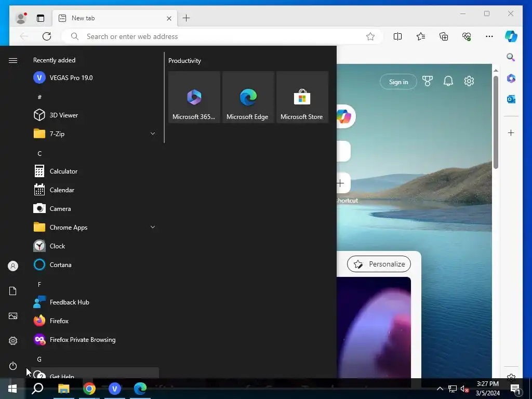
Task: Open Settings gear in Start sidebar
Action: click(x=13, y=341)
